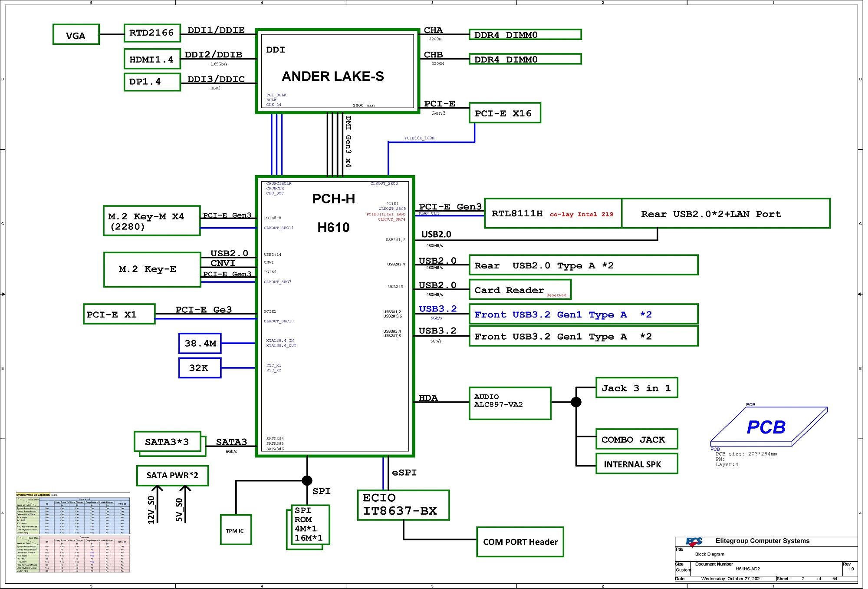Select the blue USB3.2 bus label
This screenshot has width=868, height=589.
(437, 309)
